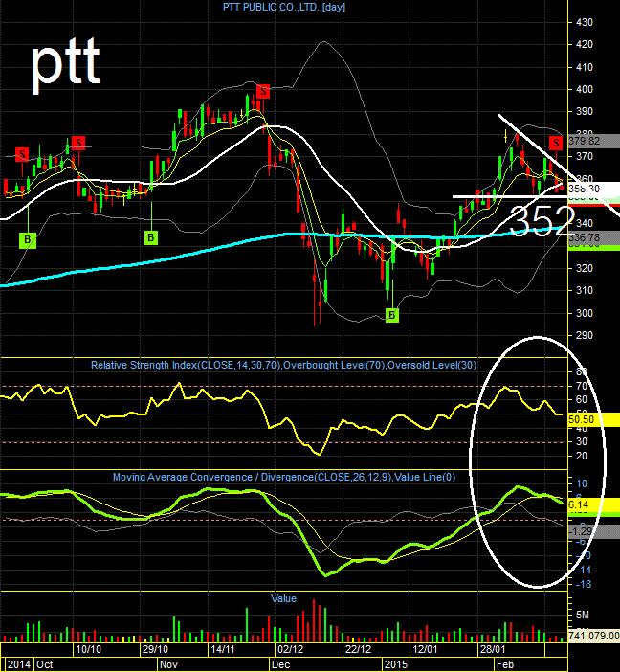Click the Oct month label
The width and height of the screenshot is (620, 672).
click(45, 664)
